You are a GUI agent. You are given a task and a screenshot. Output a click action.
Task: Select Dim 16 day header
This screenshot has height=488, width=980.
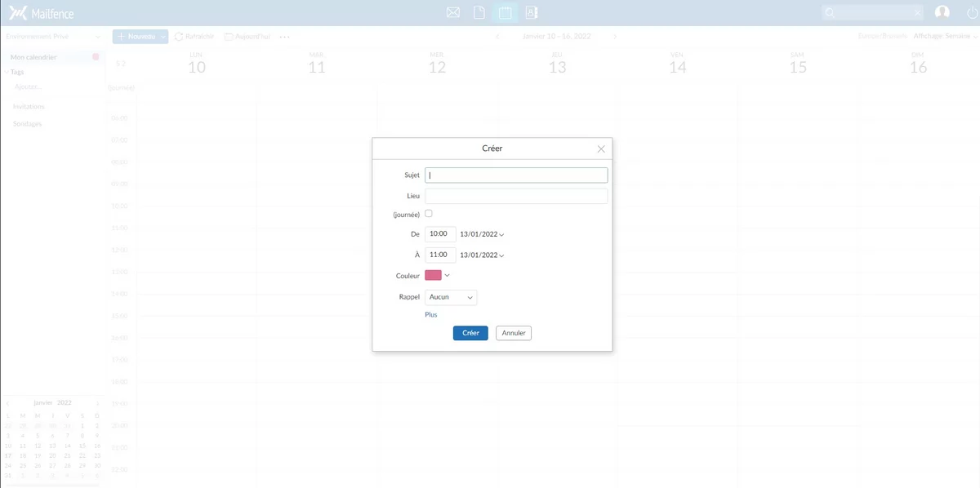point(918,64)
